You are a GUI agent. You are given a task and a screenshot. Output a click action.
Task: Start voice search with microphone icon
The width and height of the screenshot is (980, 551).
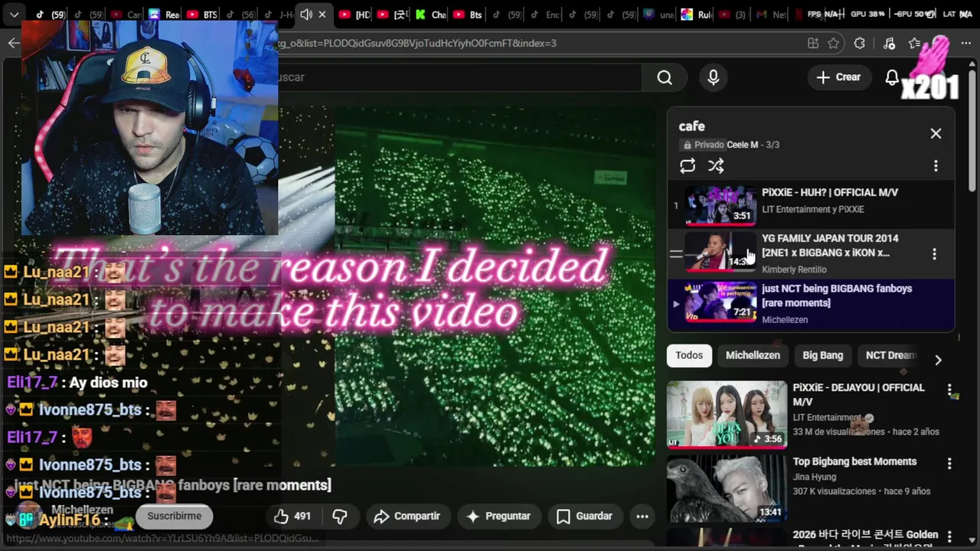[x=714, y=77]
